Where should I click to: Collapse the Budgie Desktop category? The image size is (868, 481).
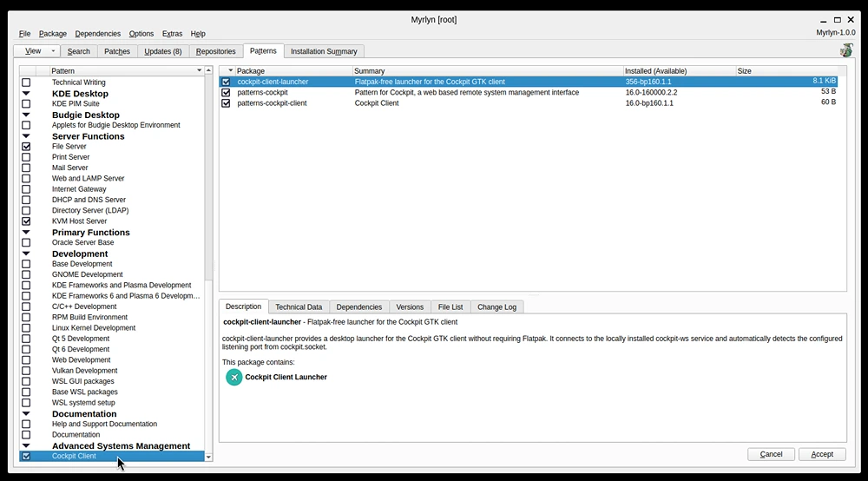click(x=26, y=115)
